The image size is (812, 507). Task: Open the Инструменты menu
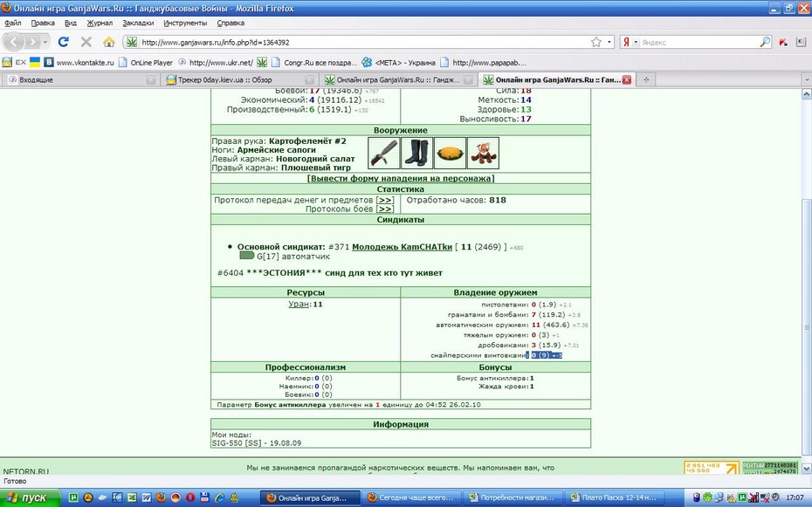tap(185, 23)
